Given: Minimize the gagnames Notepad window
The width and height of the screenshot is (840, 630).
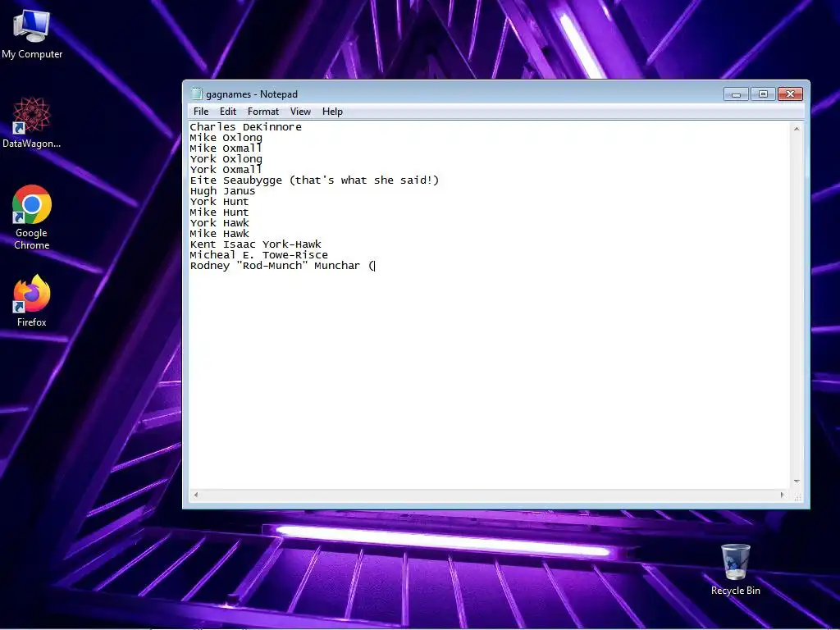Looking at the screenshot, I should [x=736, y=94].
